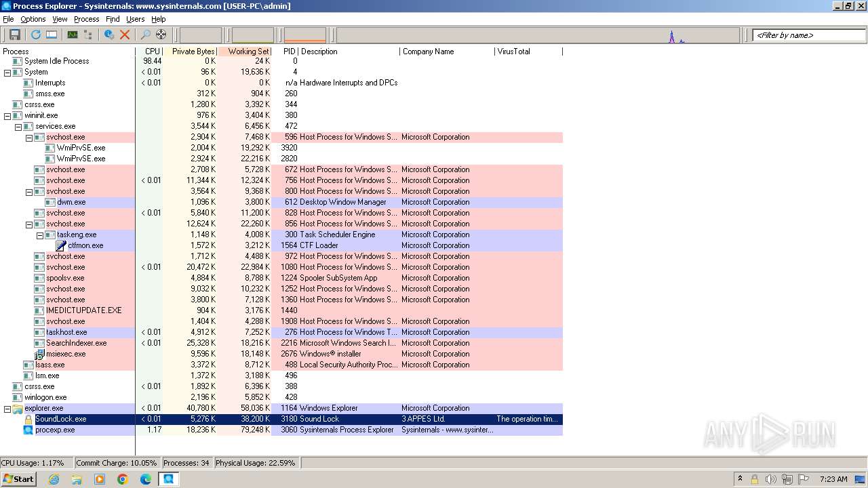Collapse the services.exe tree node
This screenshot has height=488, width=868.
point(18,126)
